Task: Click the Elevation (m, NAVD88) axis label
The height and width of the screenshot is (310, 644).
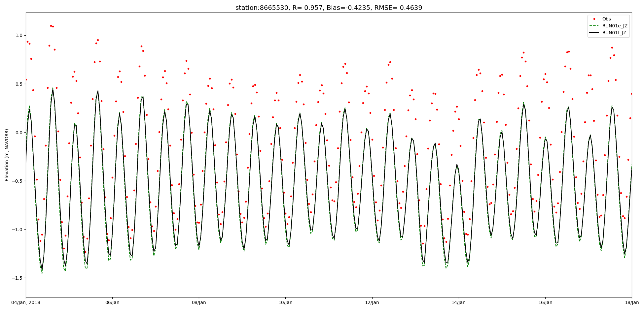Action: (x=7, y=155)
